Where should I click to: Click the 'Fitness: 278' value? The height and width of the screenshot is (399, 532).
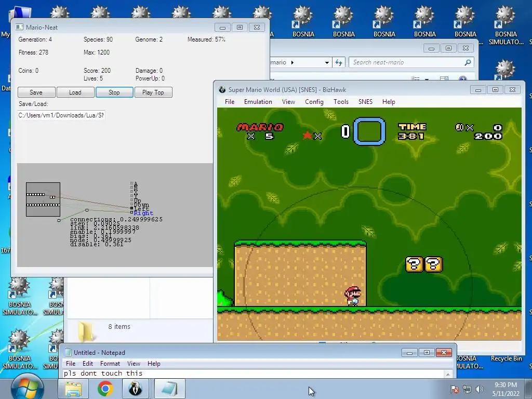(34, 52)
